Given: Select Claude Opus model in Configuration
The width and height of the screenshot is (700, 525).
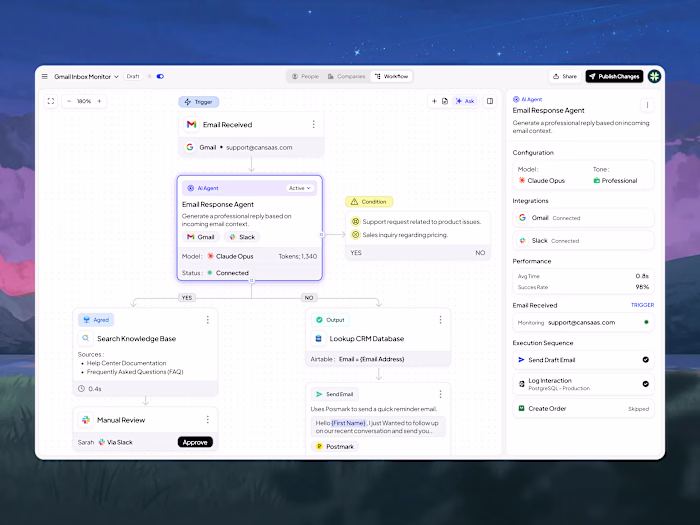Looking at the screenshot, I should 541,180.
